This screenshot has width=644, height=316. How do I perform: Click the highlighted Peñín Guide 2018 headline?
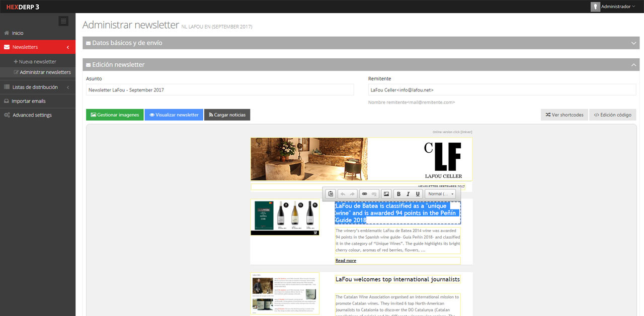click(x=397, y=213)
